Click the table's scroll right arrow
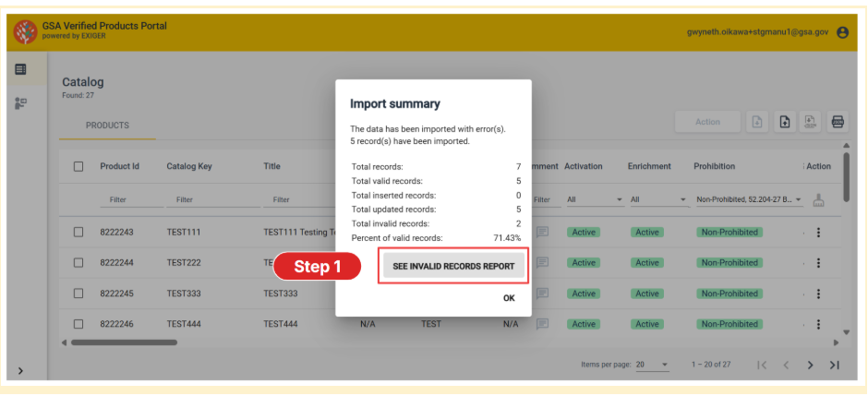The height and width of the screenshot is (396, 868). point(836,342)
